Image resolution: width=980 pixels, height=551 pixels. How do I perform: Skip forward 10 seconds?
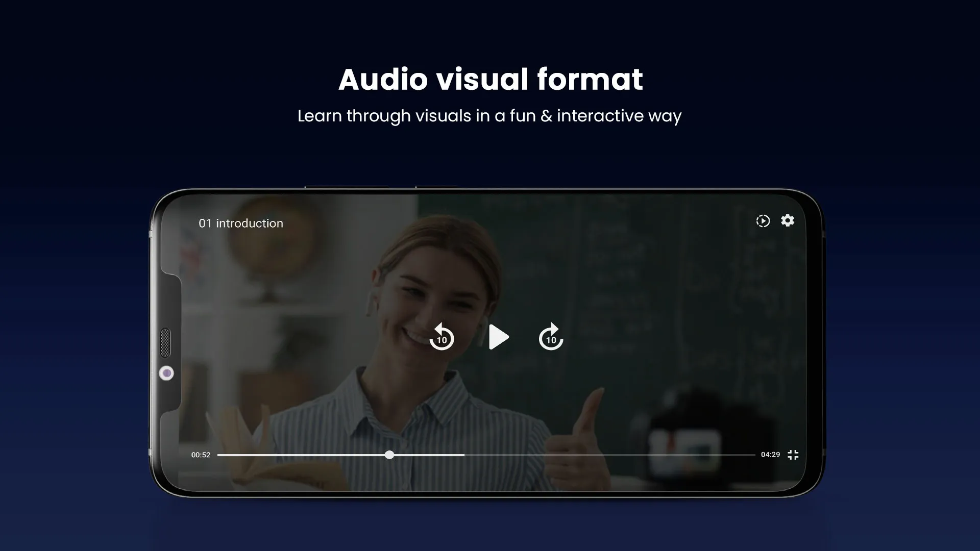pyautogui.click(x=551, y=337)
